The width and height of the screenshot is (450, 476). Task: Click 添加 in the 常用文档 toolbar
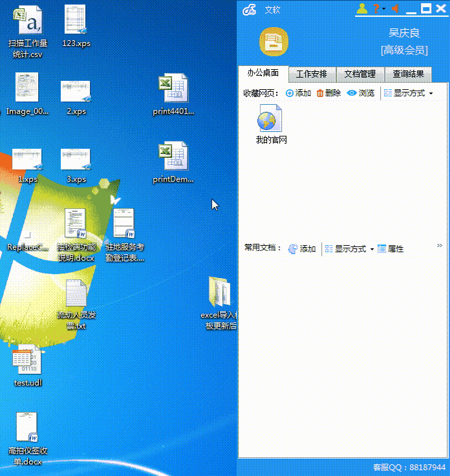coord(302,249)
